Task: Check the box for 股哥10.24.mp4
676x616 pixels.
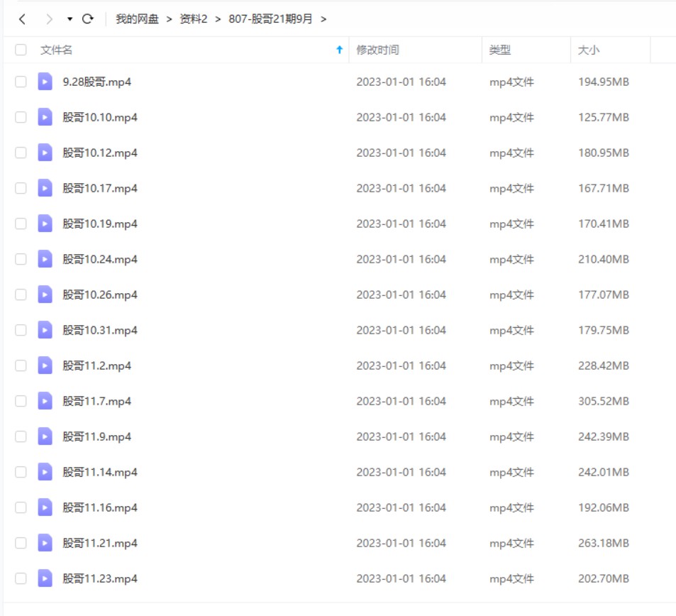Action: (21, 259)
